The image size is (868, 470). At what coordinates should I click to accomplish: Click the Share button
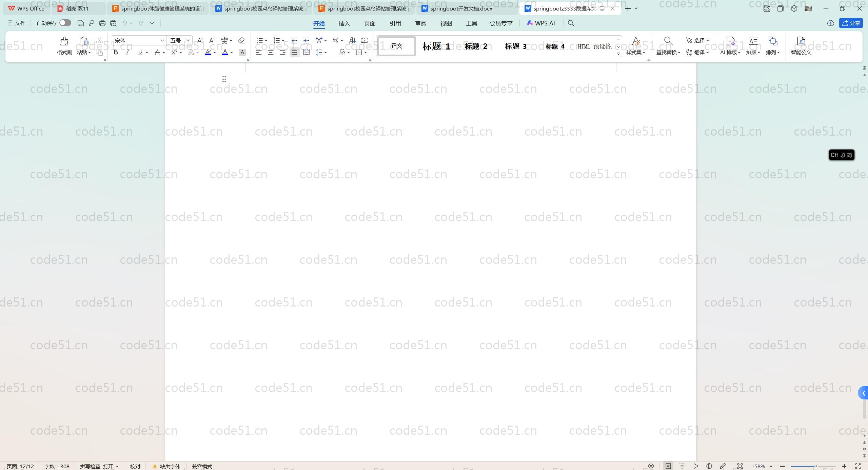click(851, 23)
